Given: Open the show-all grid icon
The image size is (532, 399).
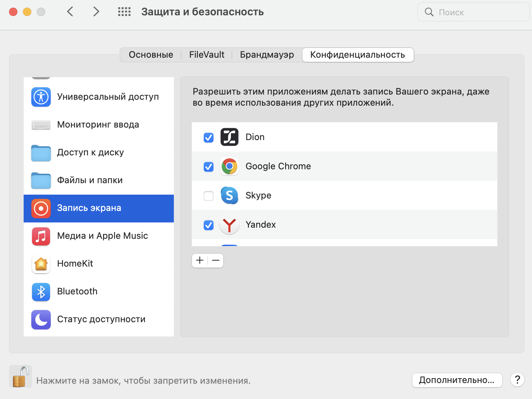Looking at the screenshot, I should click(124, 12).
